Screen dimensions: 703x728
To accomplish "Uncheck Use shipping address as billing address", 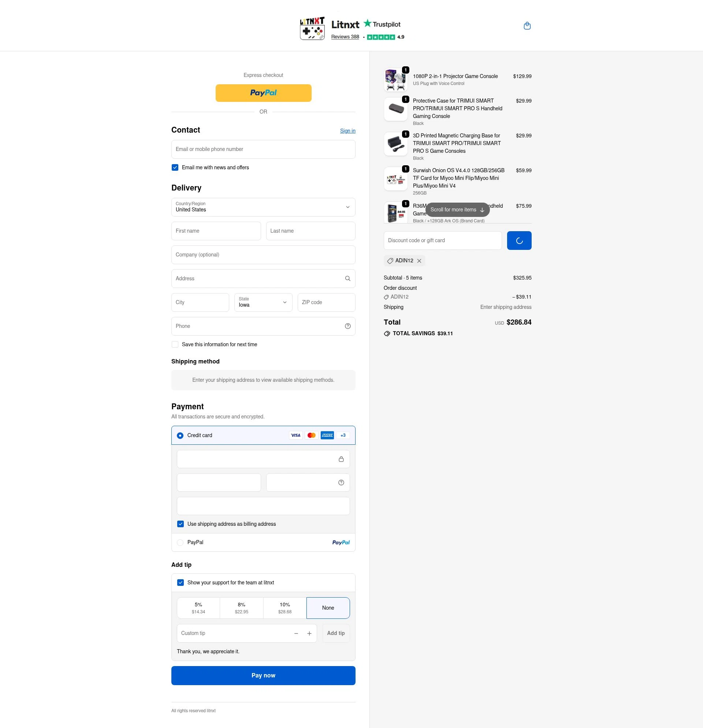I will [x=181, y=524].
